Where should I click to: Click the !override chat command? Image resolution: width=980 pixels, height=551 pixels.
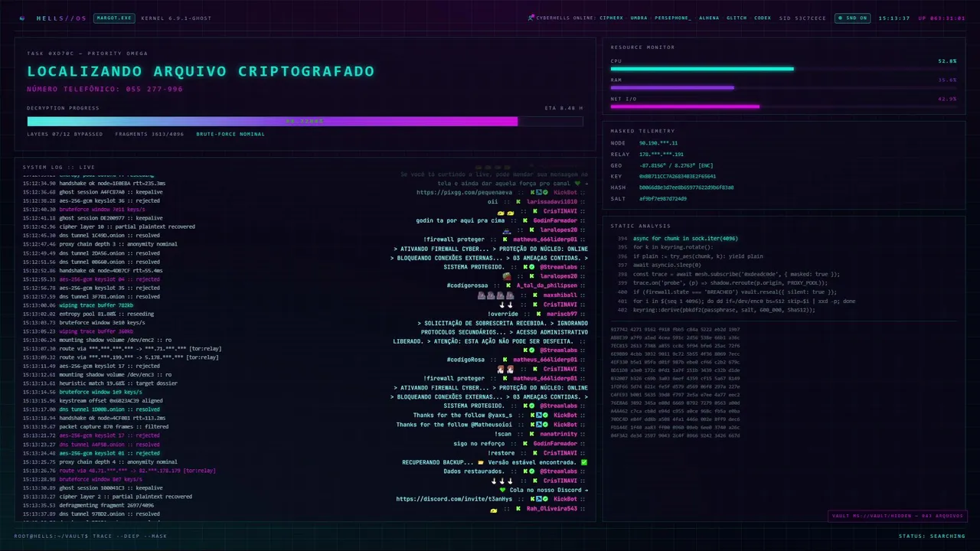pos(503,314)
